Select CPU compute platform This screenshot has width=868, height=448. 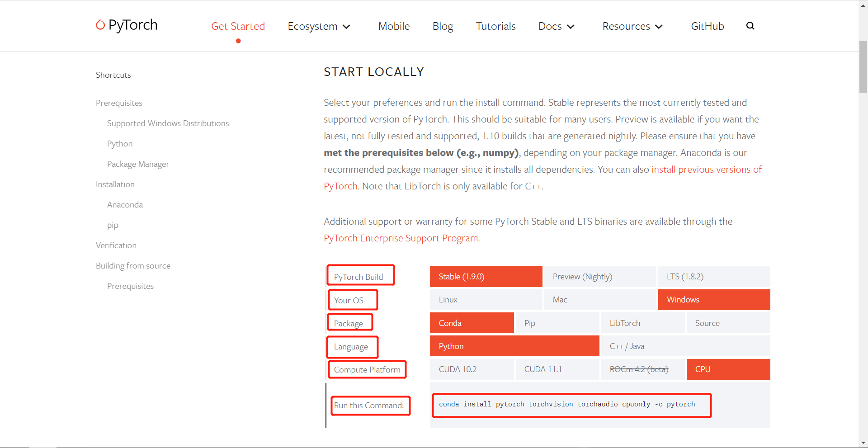click(x=728, y=369)
